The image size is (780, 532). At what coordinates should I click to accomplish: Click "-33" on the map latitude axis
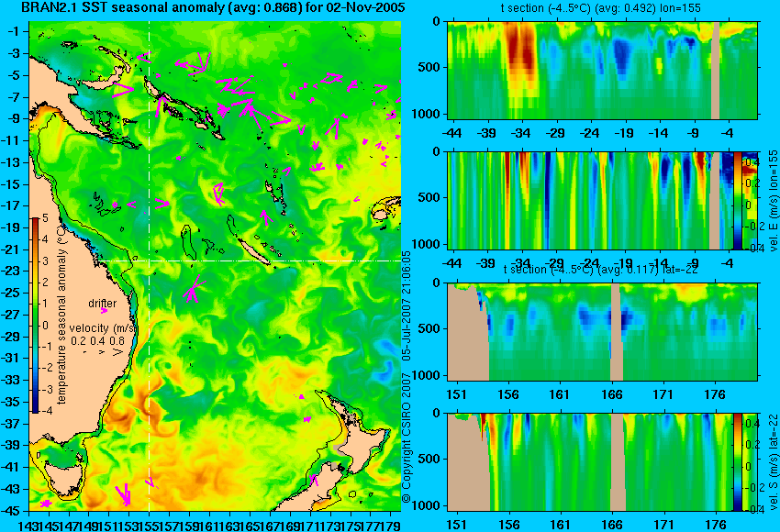tap(12, 380)
